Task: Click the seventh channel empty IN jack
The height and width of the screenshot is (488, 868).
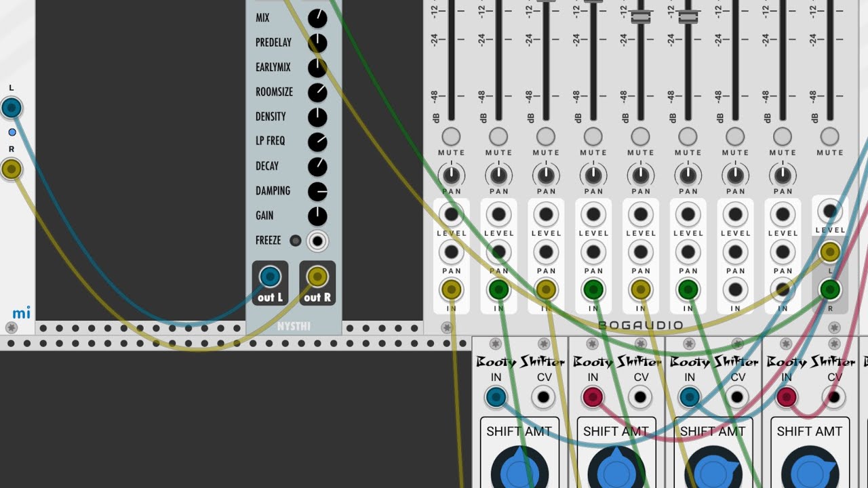Action: pos(736,290)
